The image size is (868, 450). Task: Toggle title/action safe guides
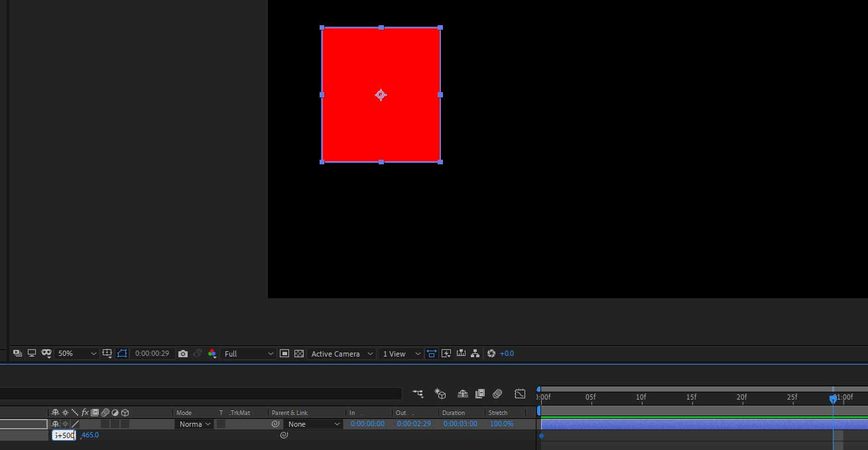point(107,353)
